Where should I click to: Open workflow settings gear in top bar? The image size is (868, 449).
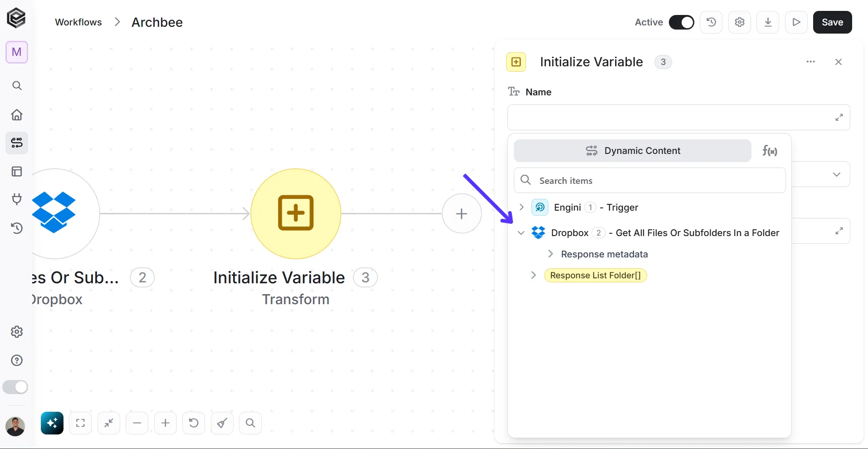tap(740, 22)
